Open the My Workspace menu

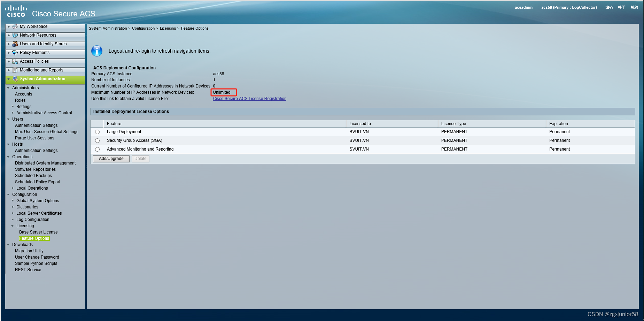(33, 26)
